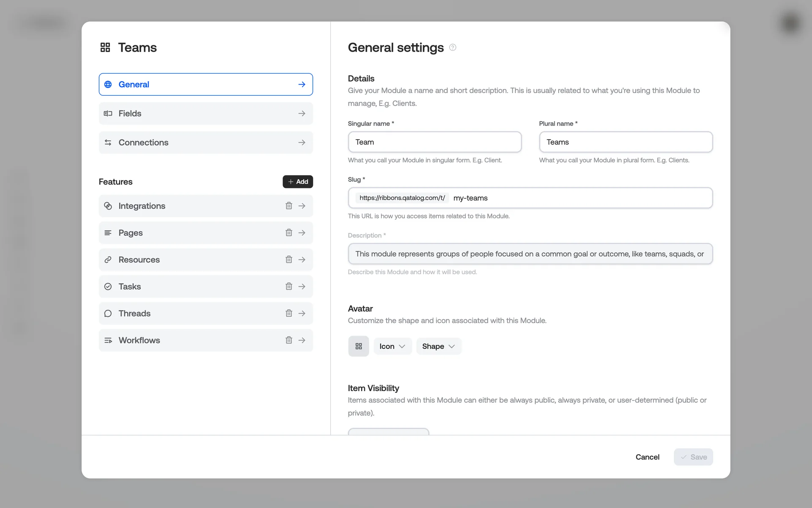This screenshot has height=508, width=812.
Task: Delete the Threads feature via trash icon
Action: (288, 313)
